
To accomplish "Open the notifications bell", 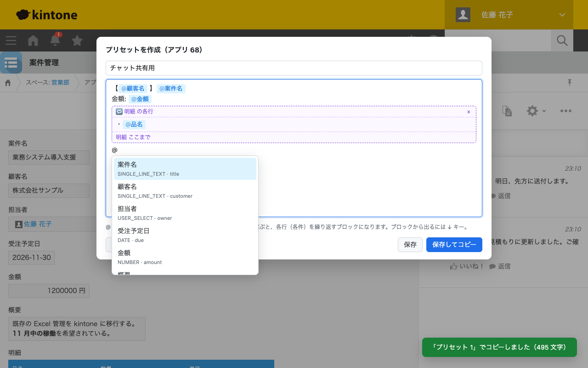I will point(55,40).
